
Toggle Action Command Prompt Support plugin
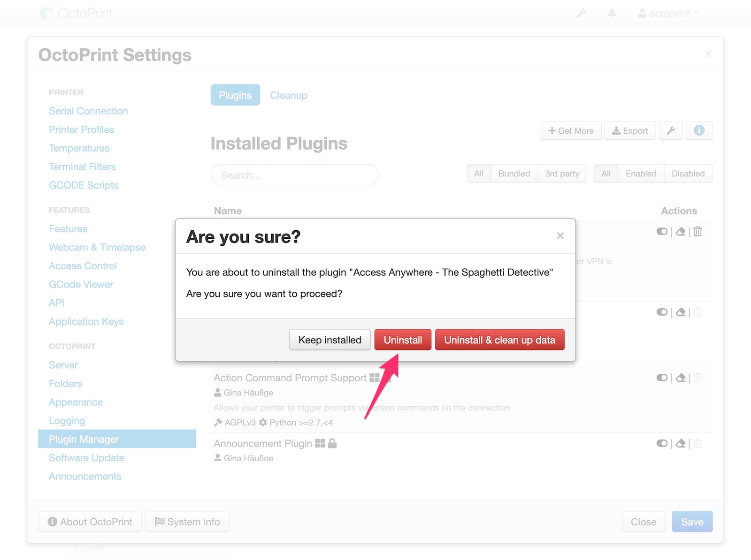[x=662, y=378]
